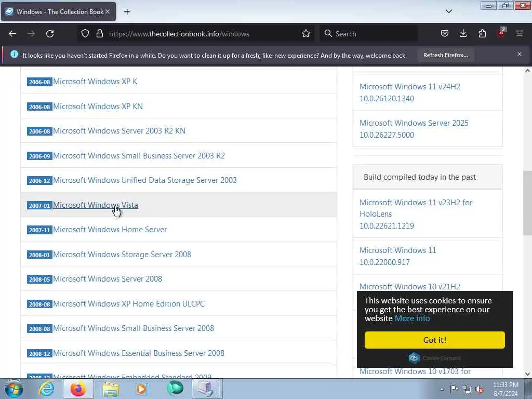Click the muted volume tray icon

(480, 390)
